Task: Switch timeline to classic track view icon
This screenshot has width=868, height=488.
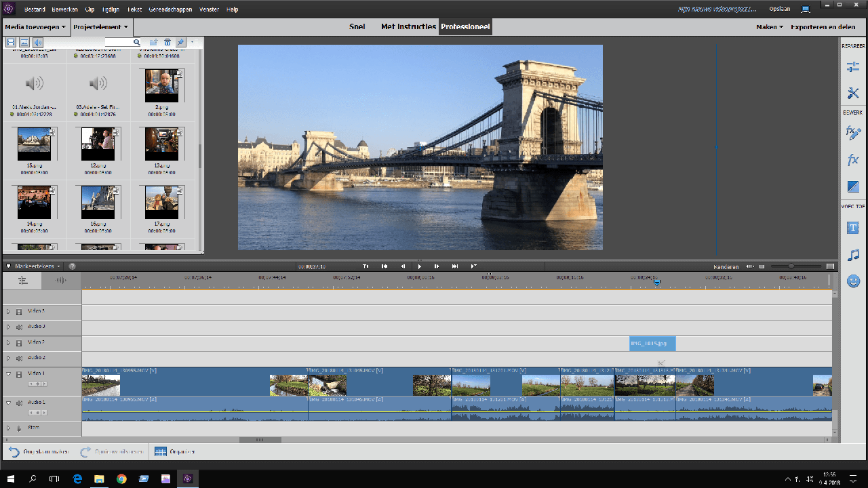Action: [22, 280]
